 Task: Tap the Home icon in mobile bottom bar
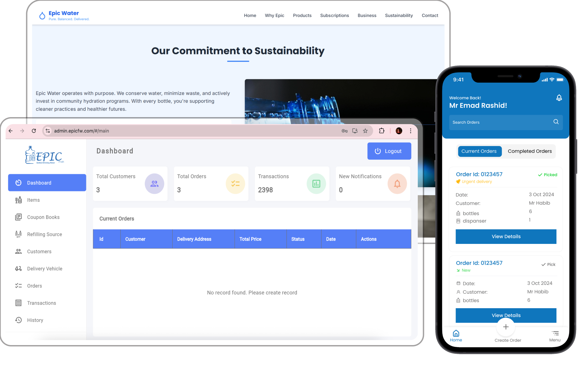pyautogui.click(x=456, y=333)
